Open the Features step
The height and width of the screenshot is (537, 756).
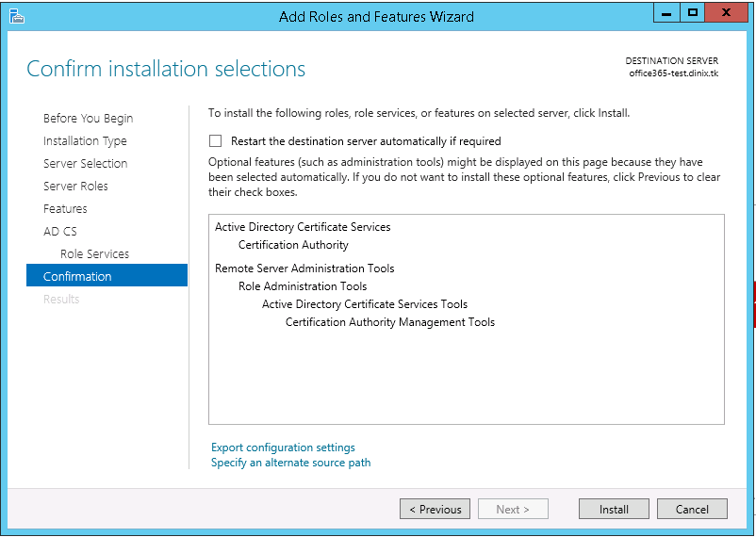point(65,209)
